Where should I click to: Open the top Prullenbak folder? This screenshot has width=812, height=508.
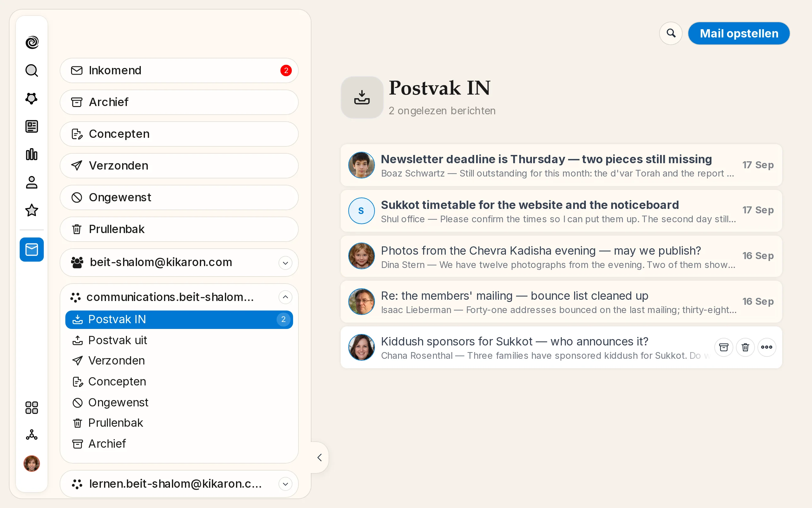(179, 229)
